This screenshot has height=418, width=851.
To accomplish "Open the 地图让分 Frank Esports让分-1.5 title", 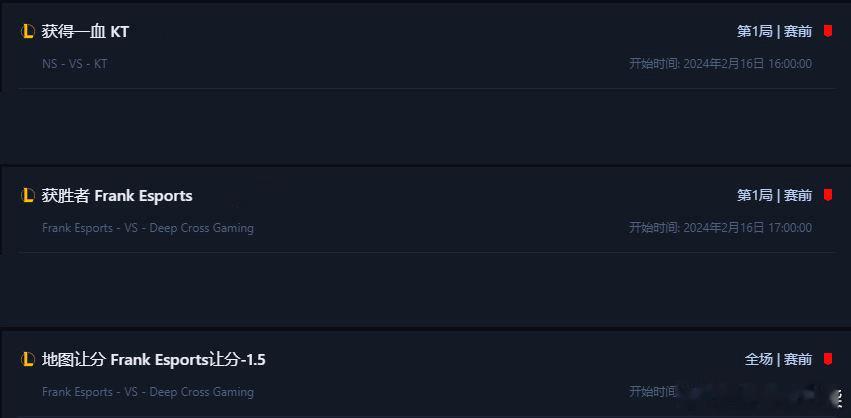I will click(154, 359).
